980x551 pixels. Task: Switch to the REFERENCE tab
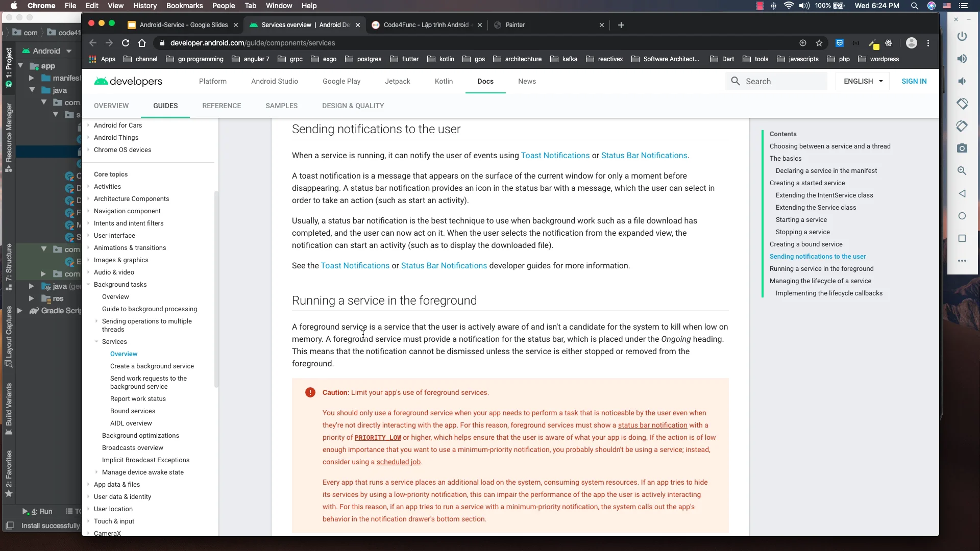click(222, 106)
